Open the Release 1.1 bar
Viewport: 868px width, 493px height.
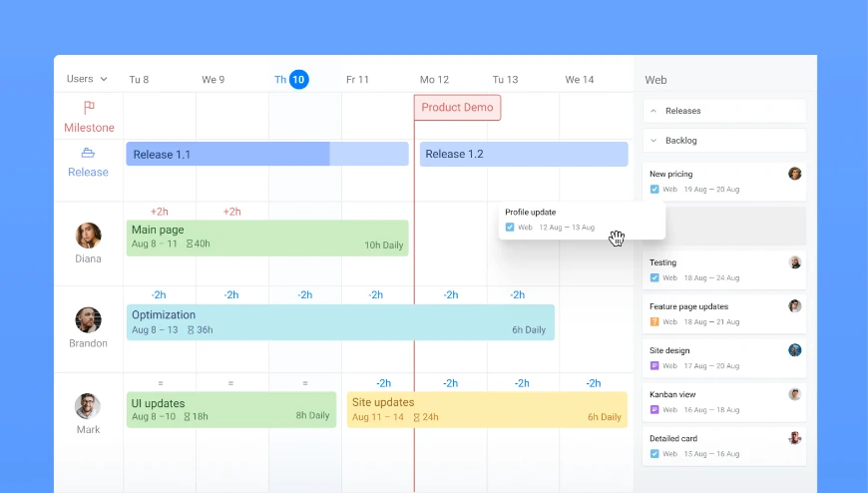tap(267, 154)
